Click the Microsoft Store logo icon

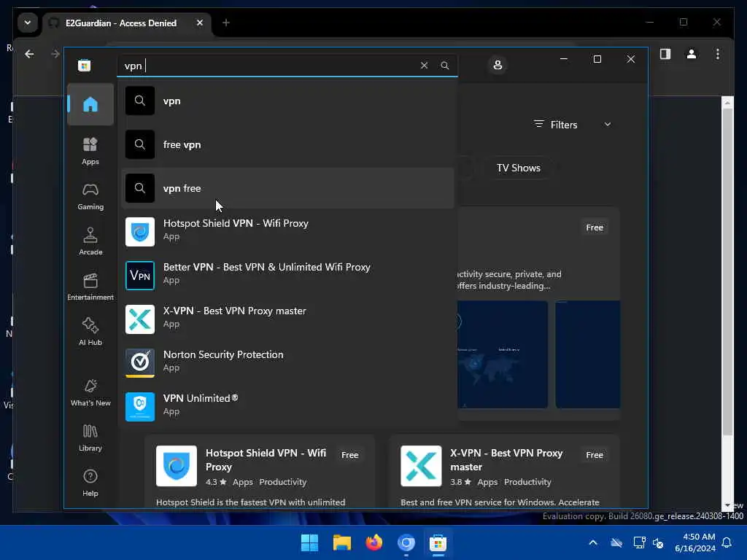tap(85, 65)
